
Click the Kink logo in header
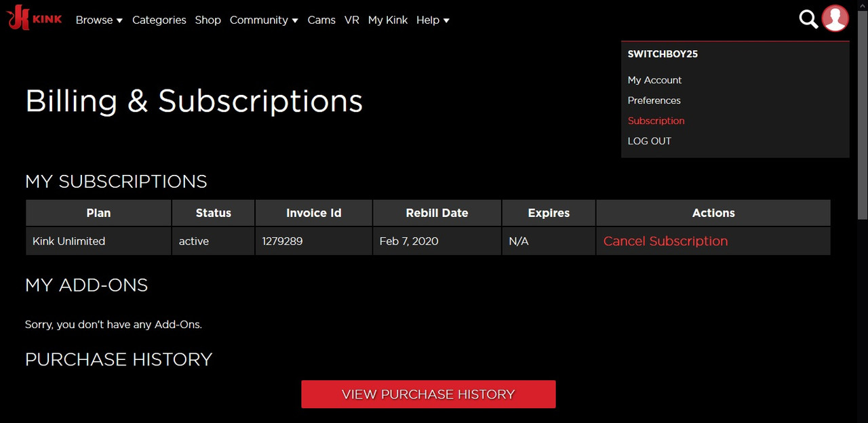pos(34,19)
